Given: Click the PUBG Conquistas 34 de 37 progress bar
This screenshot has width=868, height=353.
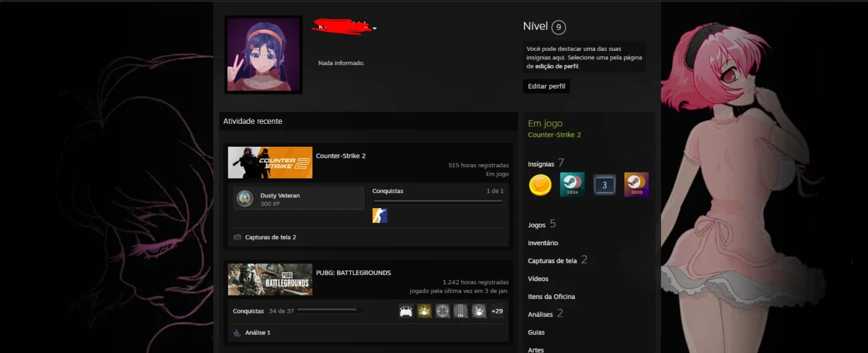Looking at the screenshot, I should pos(330,311).
